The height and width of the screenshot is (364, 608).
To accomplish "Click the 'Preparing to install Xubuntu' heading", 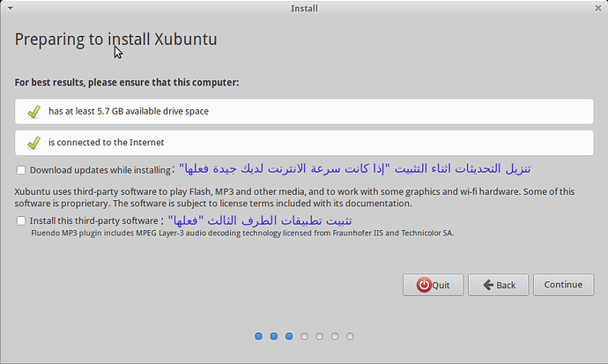I will click(x=115, y=40).
